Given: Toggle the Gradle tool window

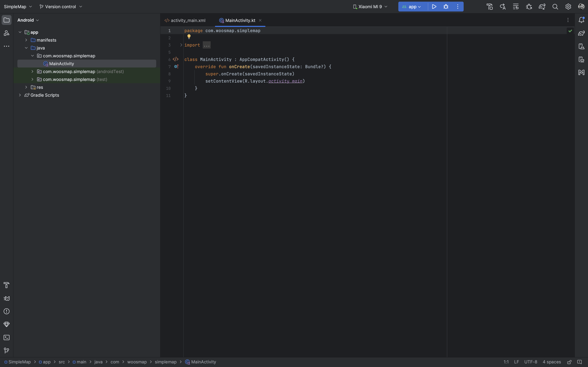Looking at the screenshot, I should [x=581, y=33].
